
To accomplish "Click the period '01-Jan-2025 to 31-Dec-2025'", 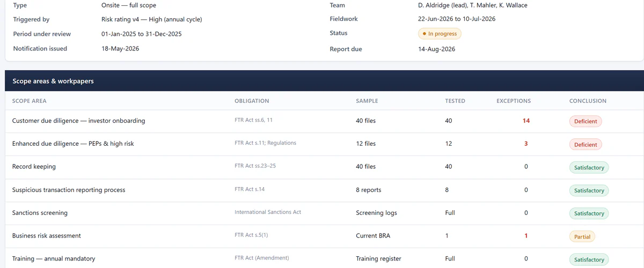I will [141, 34].
